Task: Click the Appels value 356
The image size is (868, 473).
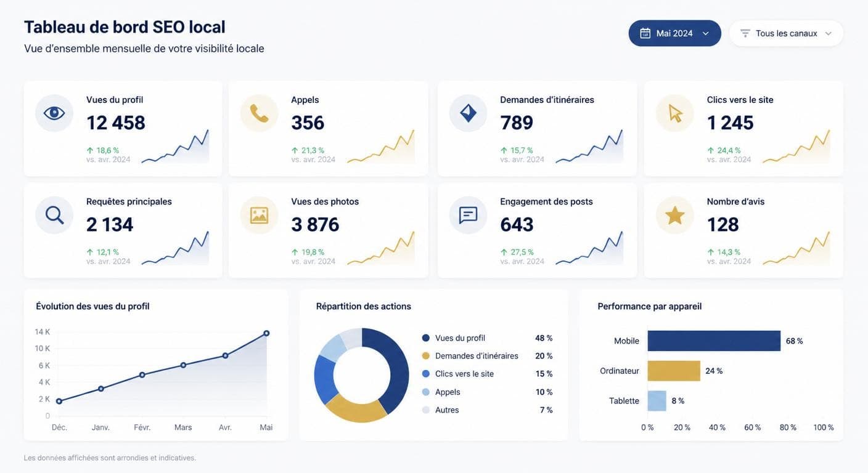Action: pyautogui.click(x=308, y=123)
